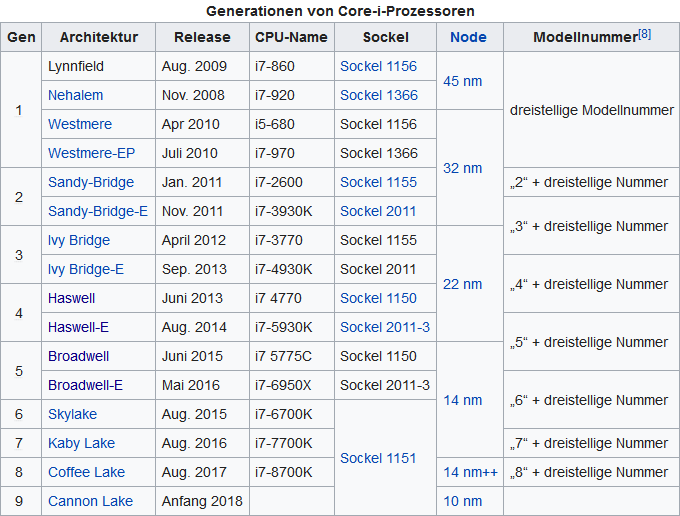This screenshot has width=680, height=516.
Task: Follow the 45 nm node link
Action: point(462,81)
